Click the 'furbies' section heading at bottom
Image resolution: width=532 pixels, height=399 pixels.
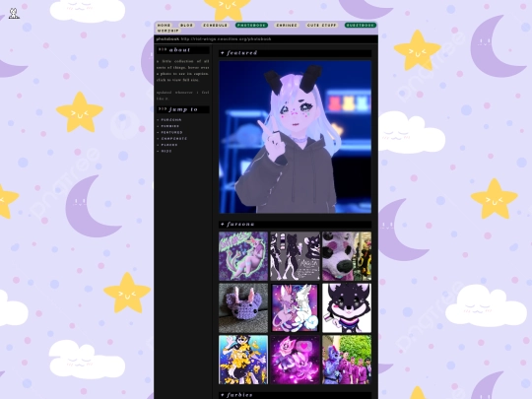tap(296, 395)
